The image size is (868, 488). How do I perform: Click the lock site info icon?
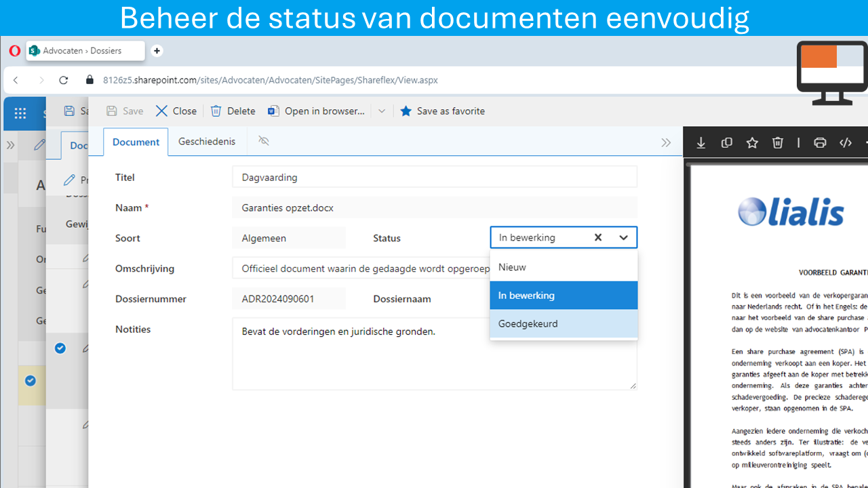[89, 80]
